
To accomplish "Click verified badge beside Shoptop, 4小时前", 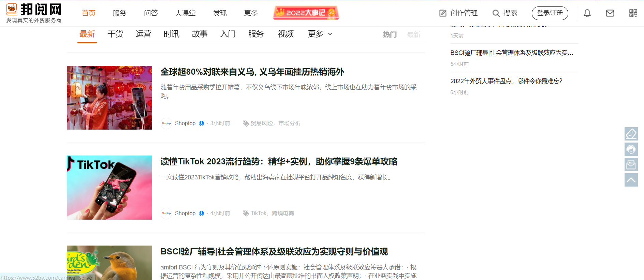I will click(202, 213).
